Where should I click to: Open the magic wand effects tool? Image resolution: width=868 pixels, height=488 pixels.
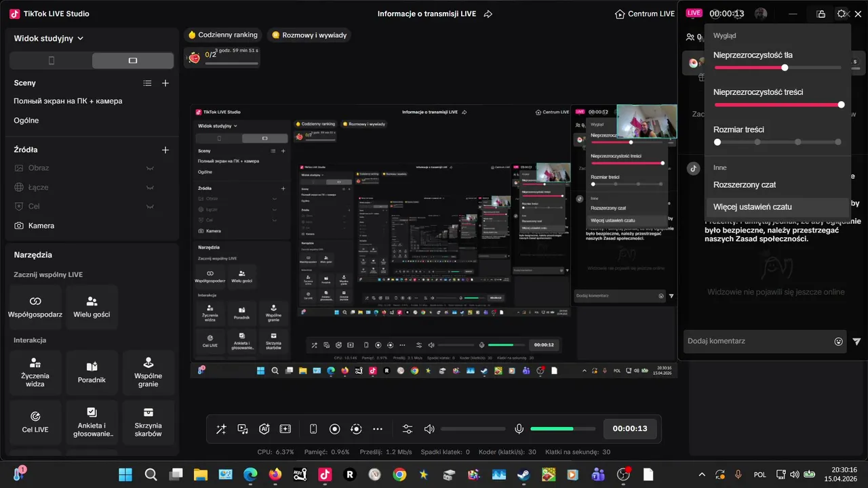[221, 429]
